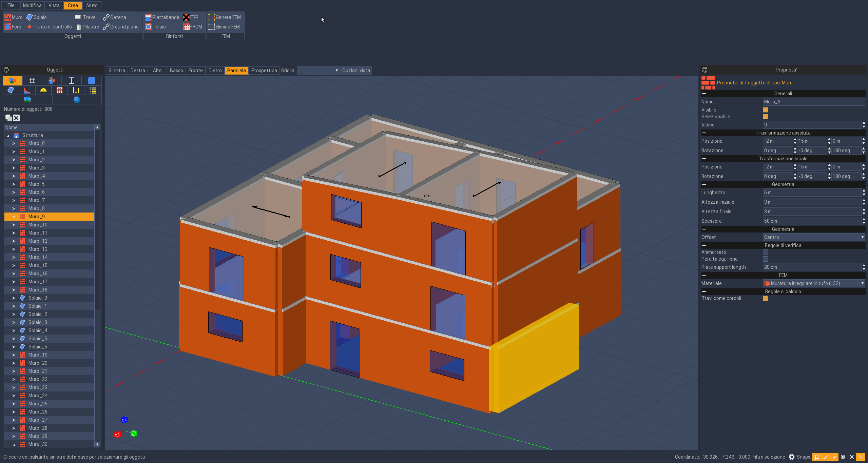Switch to Prospettica view tab
Viewport: 868px width, 463px height.
click(264, 71)
